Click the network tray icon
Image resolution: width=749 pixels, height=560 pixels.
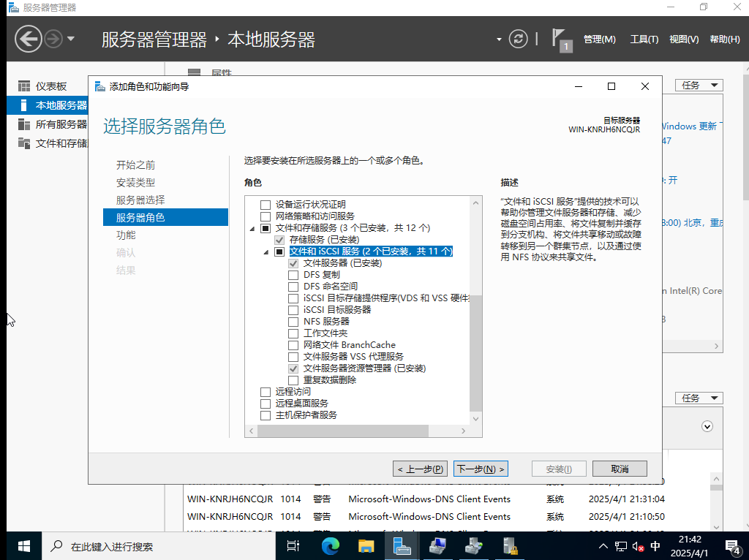(x=620, y=546)
